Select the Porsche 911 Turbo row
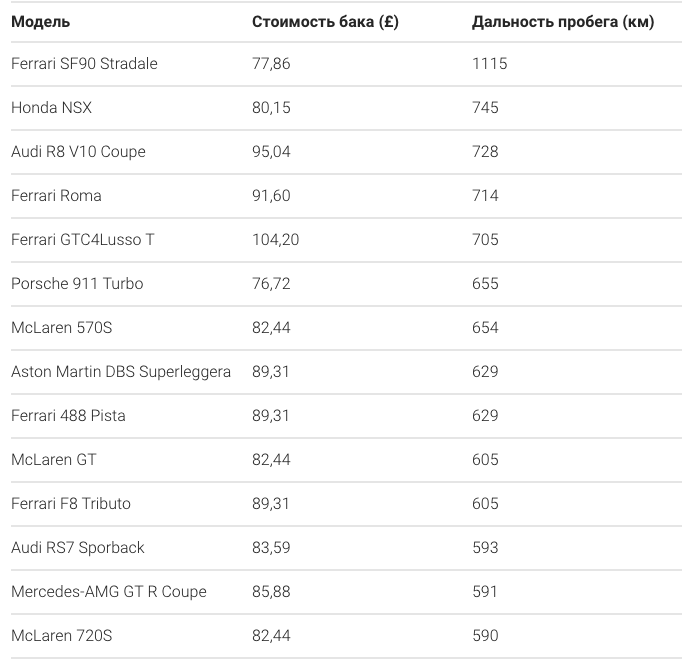The image size is (692, 660). pyautogui.click(x=346, y=283)
